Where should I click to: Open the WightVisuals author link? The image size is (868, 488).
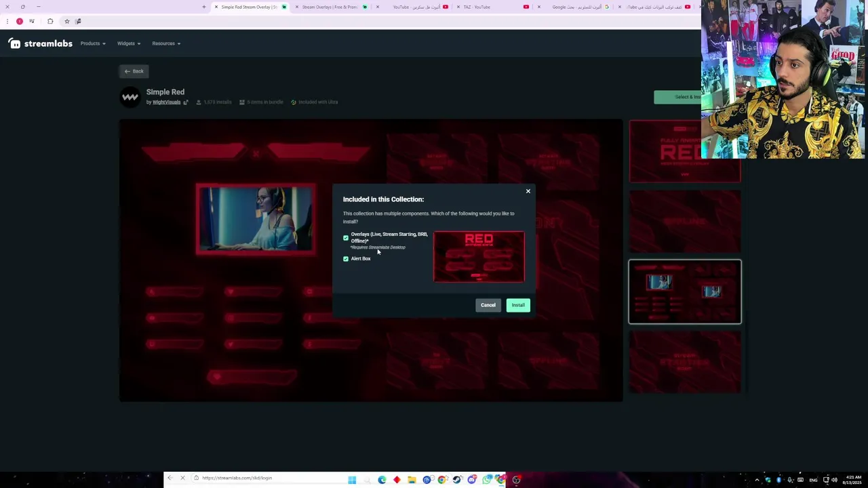coord(166,102)
